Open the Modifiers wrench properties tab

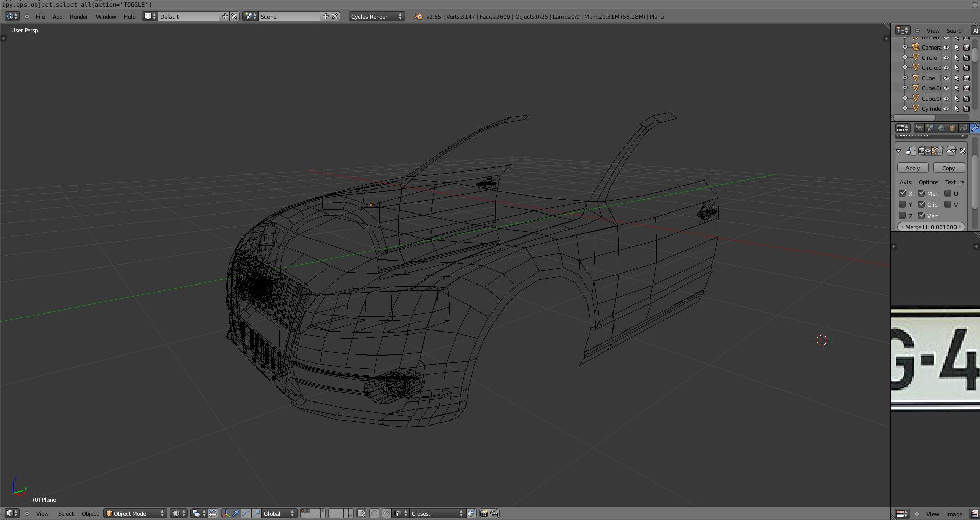pyautogui.click(x=974, y=128)
